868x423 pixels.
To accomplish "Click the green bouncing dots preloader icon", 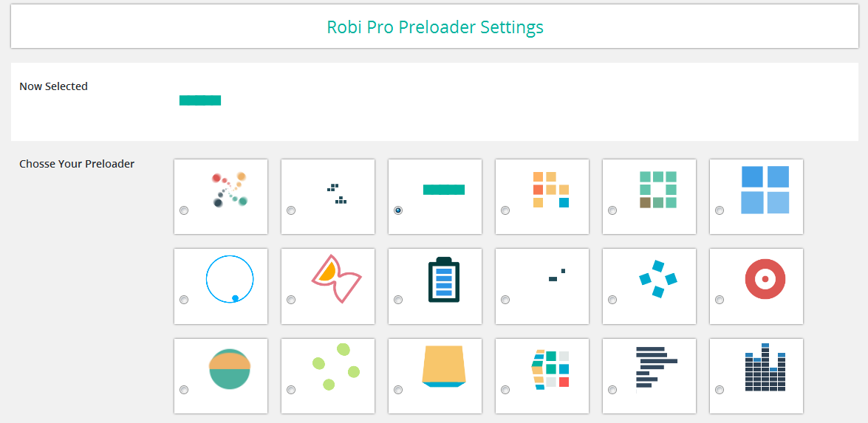I will pos(335,367).
